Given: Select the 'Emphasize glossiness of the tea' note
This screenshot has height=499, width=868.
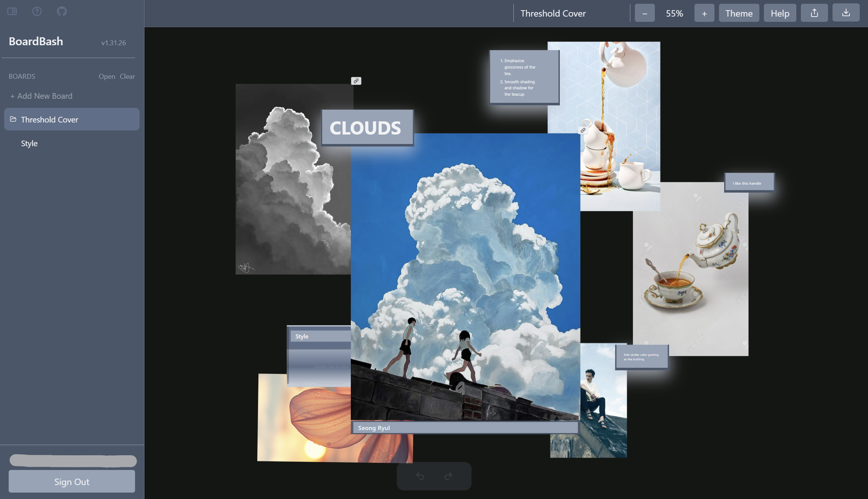Looking at the screenshot, I should coord(524,77).
